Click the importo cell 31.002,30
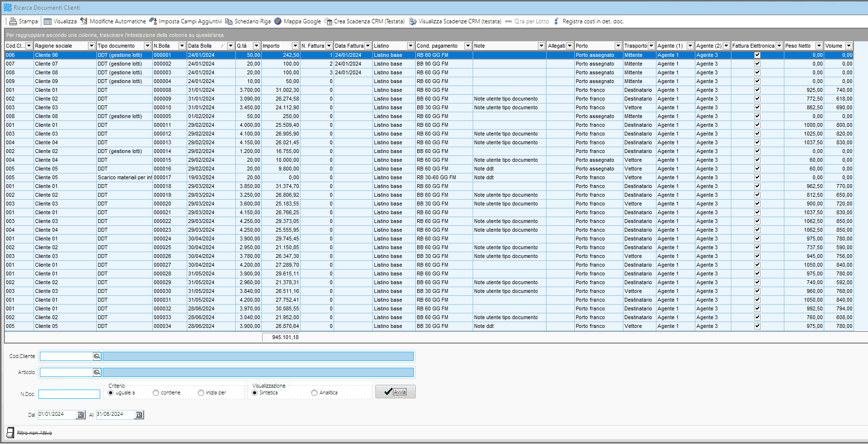Screen dimensions: 868x444 pos(281,90)
